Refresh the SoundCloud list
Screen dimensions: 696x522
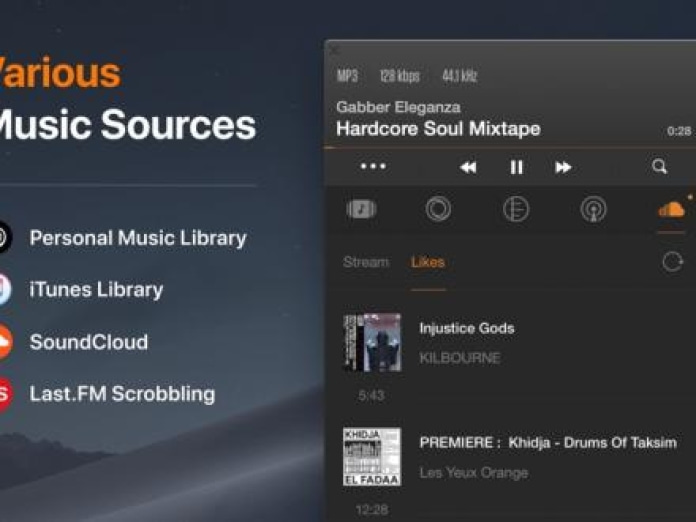coord(672,262)
